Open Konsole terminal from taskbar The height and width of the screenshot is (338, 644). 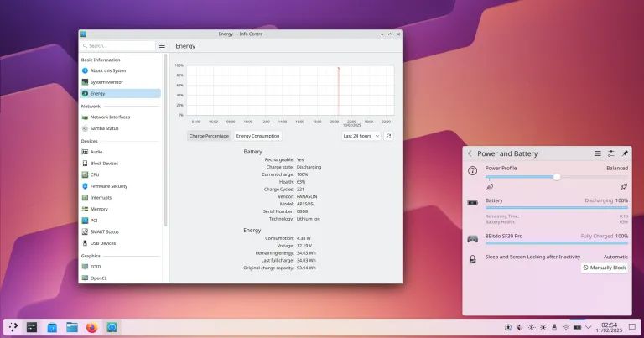click(32, 327)
